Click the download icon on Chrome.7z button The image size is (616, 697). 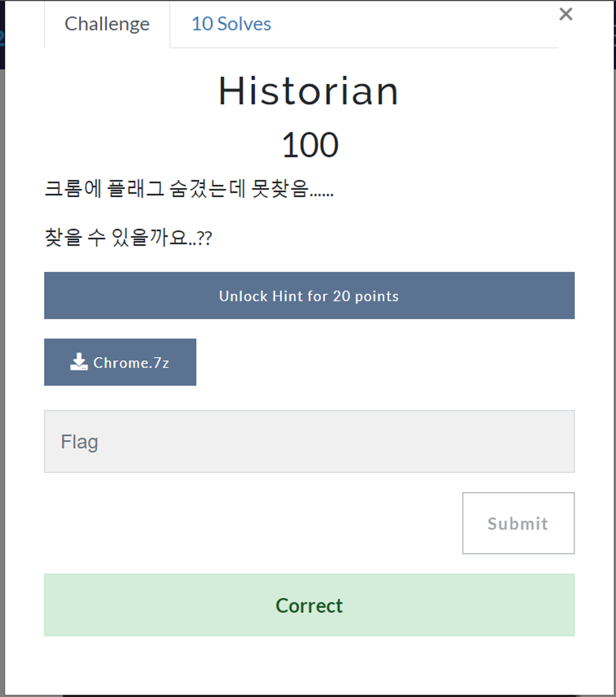click(x=79, y=362)
